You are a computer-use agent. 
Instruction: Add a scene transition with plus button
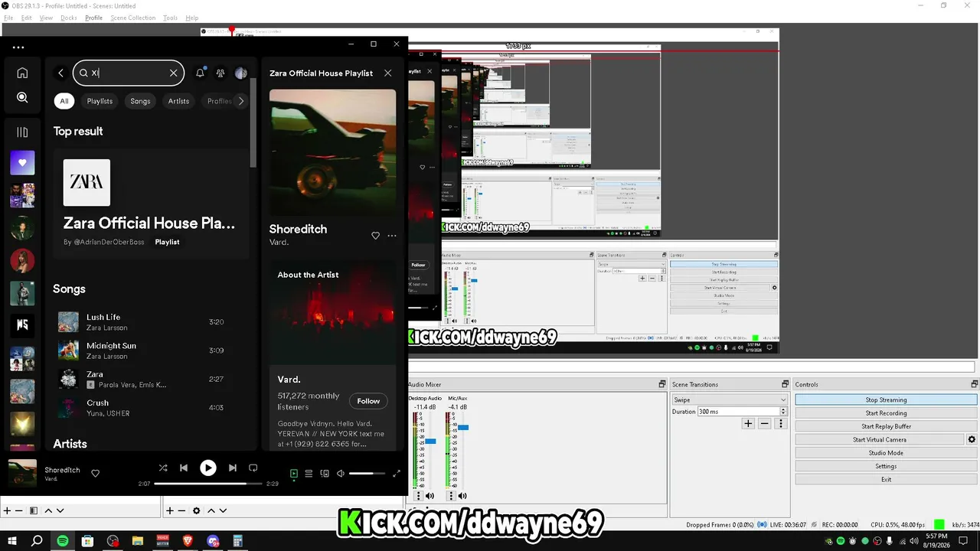point(748,423)
